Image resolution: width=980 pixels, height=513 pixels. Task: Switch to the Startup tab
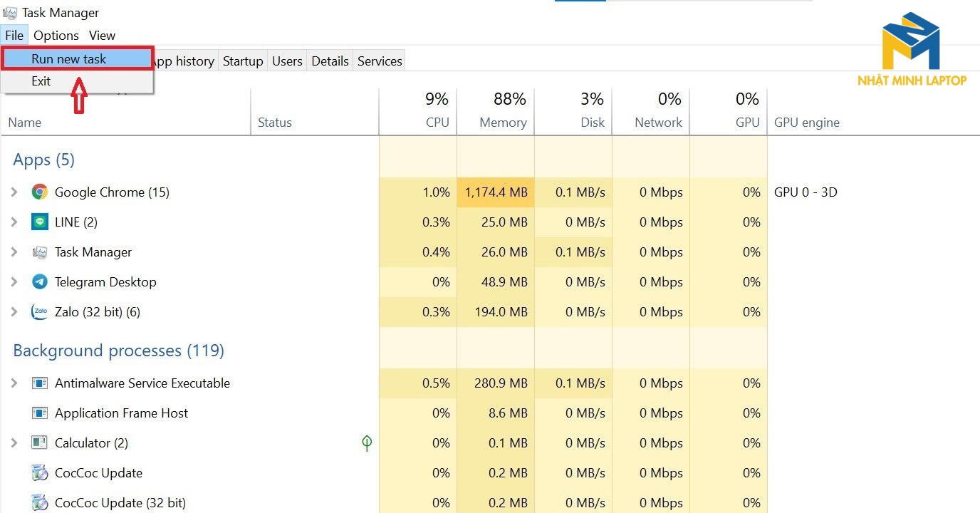pyautogui.click(x=243, y=61)
